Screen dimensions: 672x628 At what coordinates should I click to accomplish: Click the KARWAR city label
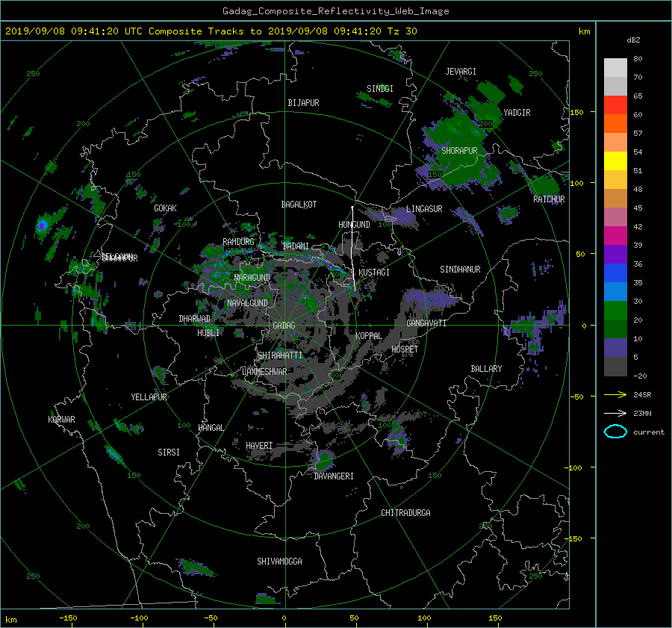pos(61,419)
